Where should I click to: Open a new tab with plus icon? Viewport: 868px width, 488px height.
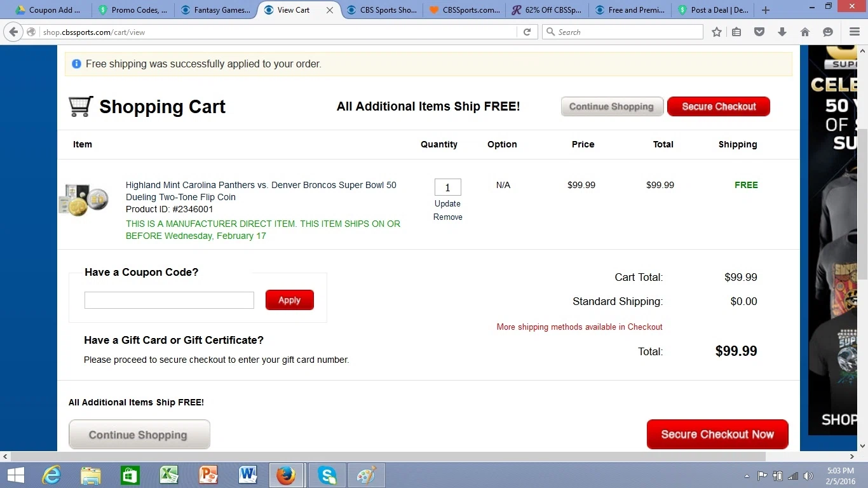point(766,10)
